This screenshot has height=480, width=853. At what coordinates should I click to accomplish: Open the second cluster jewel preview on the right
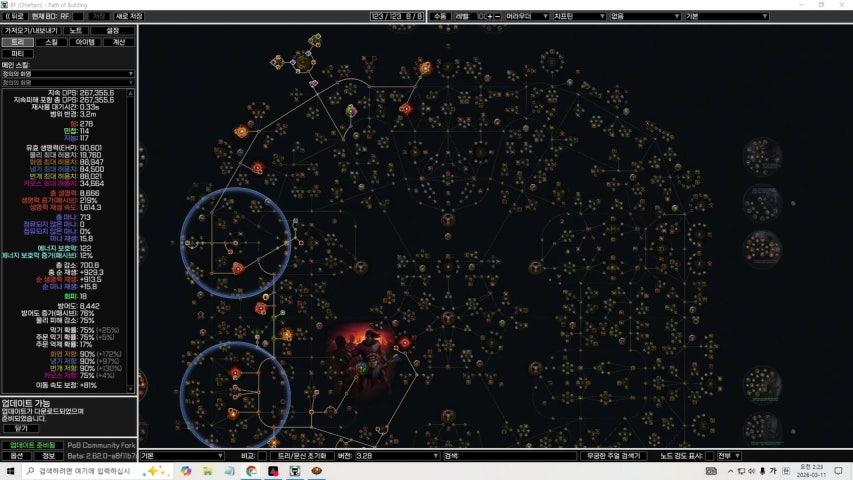coord(762,203)
